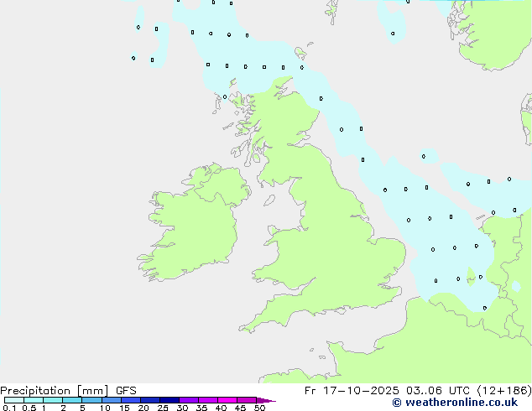This screenshot has width=532, height=411.
Task: Click the 40–45 mm magenta legend swatch
Action: 227,400
